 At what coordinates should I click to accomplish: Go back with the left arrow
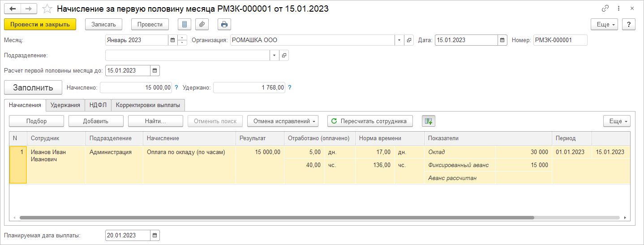pyautogui.click(x=13, y=9)
